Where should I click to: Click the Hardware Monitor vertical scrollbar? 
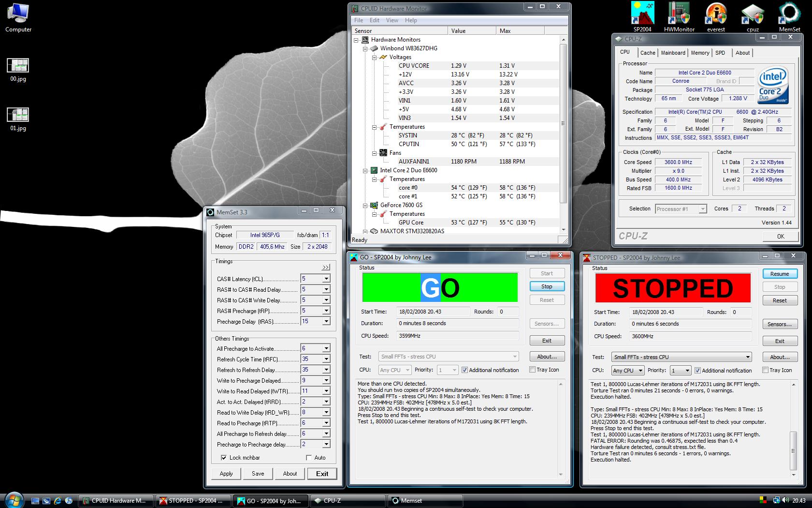point(563,134)
